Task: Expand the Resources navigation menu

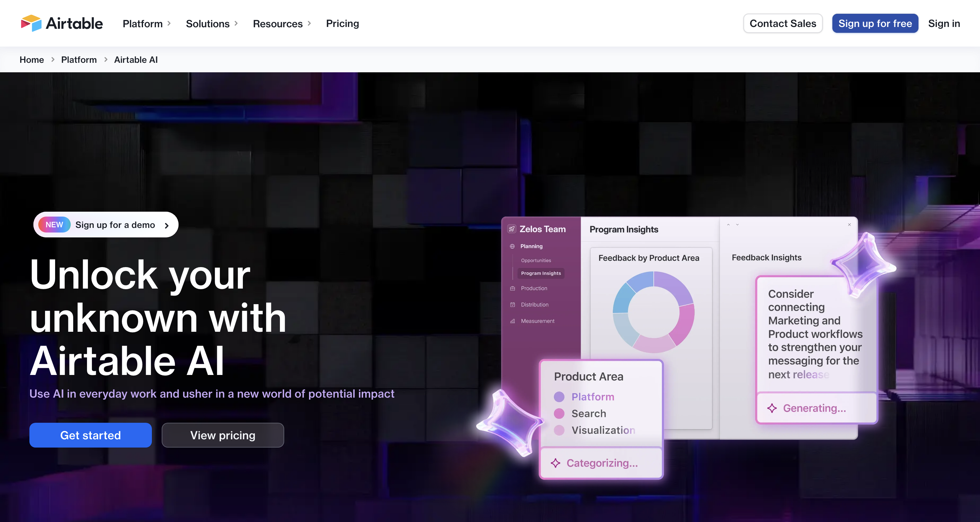Action: pos(282,24)
